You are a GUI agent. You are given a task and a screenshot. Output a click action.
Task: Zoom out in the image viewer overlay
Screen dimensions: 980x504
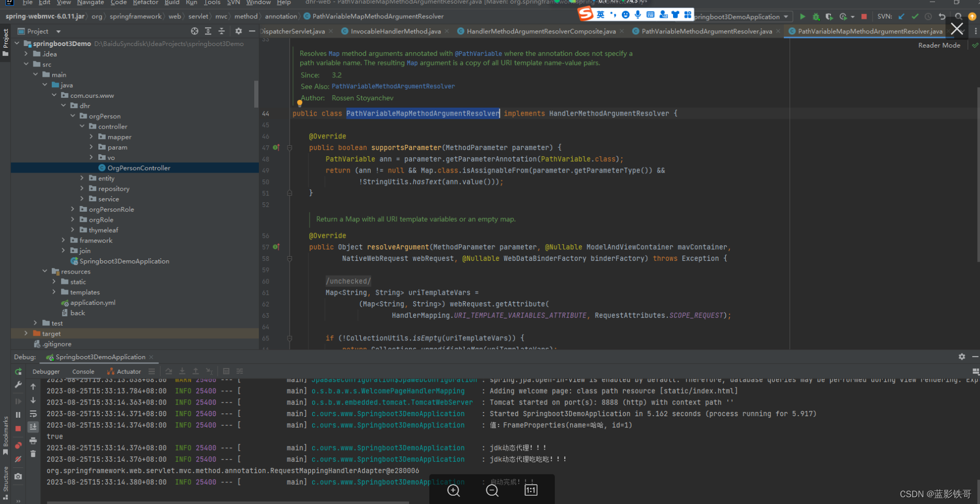click(492, 490)
